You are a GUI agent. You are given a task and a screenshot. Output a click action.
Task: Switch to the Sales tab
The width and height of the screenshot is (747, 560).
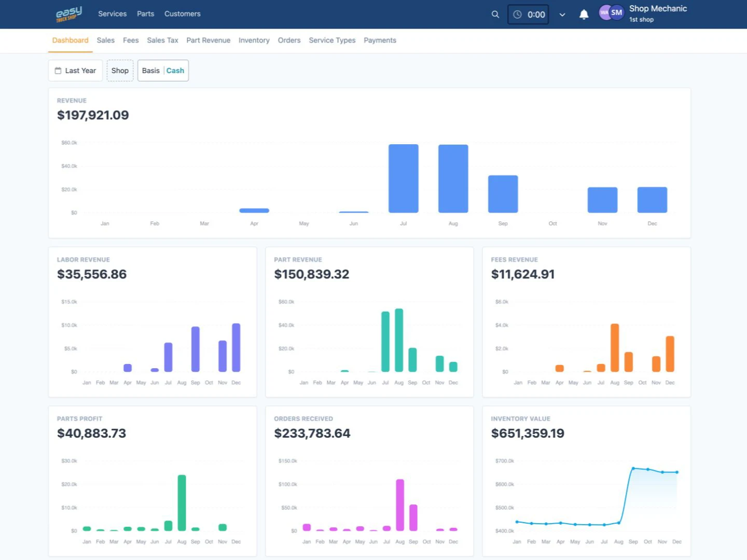pyautogui.click(x=106, y=40)
